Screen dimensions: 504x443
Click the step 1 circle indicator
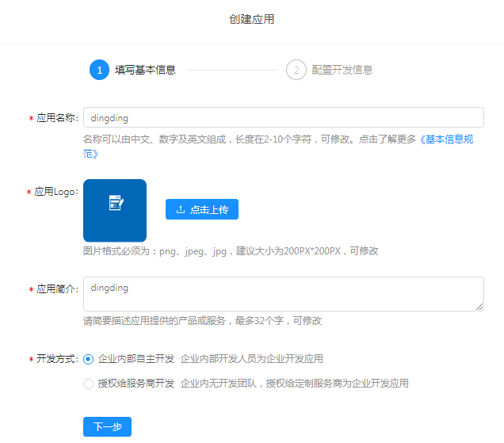[99, 70]
